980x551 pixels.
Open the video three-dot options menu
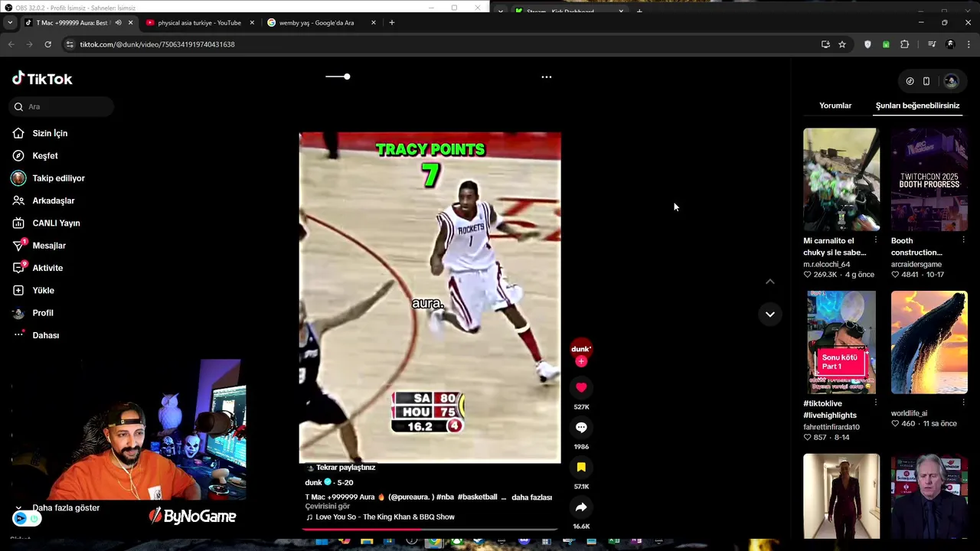tap(546, 77)
